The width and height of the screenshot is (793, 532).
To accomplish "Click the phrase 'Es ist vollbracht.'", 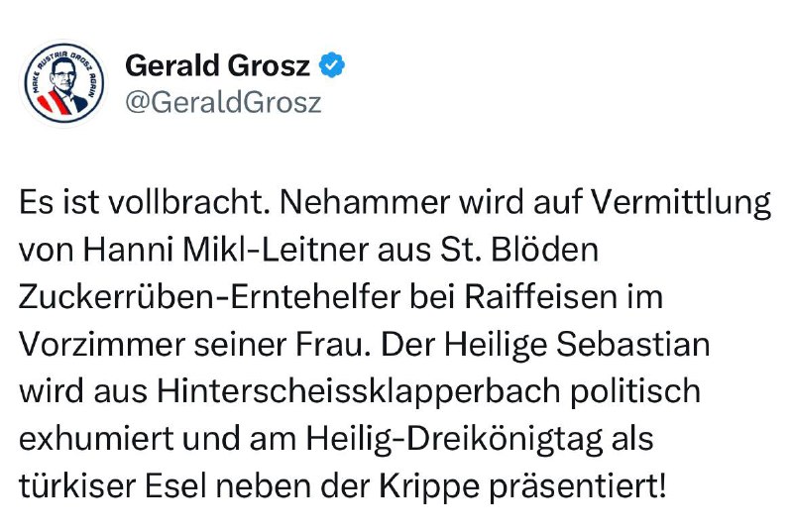I will coord(144,202).
